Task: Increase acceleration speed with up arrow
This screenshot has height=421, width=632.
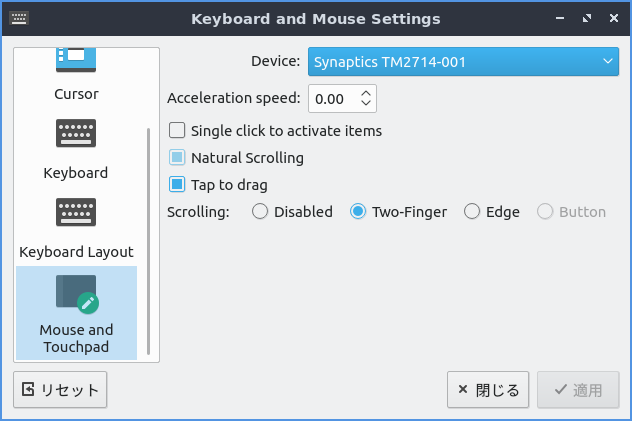Action: [x=366, y=93]
